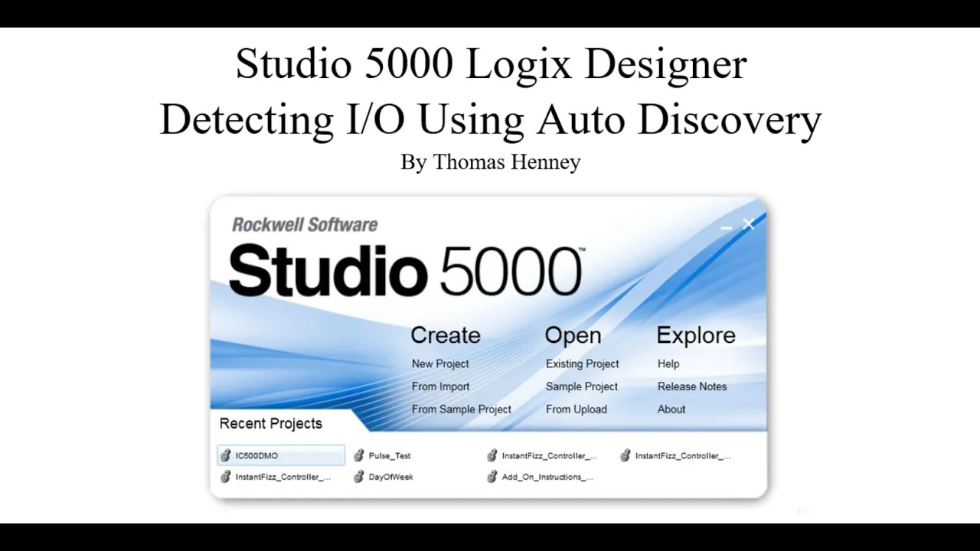Minimize the Studio 5000 launcher

pos(727,227)
